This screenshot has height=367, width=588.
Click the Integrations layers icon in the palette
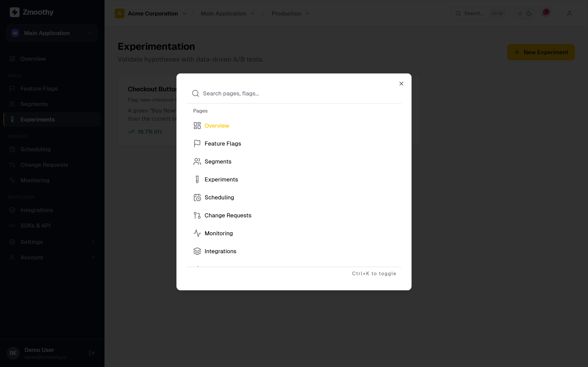point(197,251)
